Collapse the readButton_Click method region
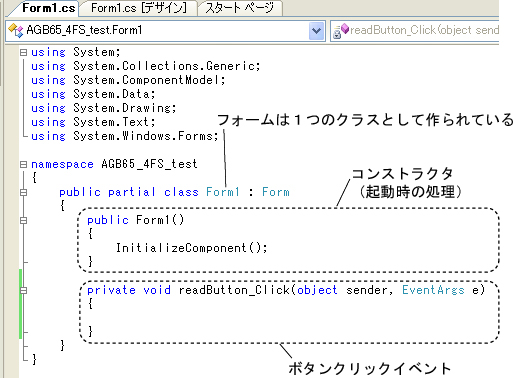Viewport: 515px width, 378px height. point(23,290)
